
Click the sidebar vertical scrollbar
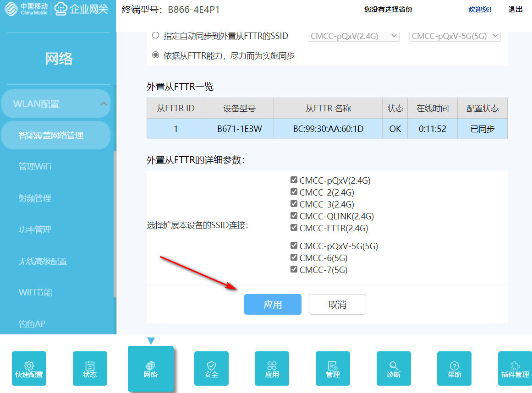coord(115,224)
